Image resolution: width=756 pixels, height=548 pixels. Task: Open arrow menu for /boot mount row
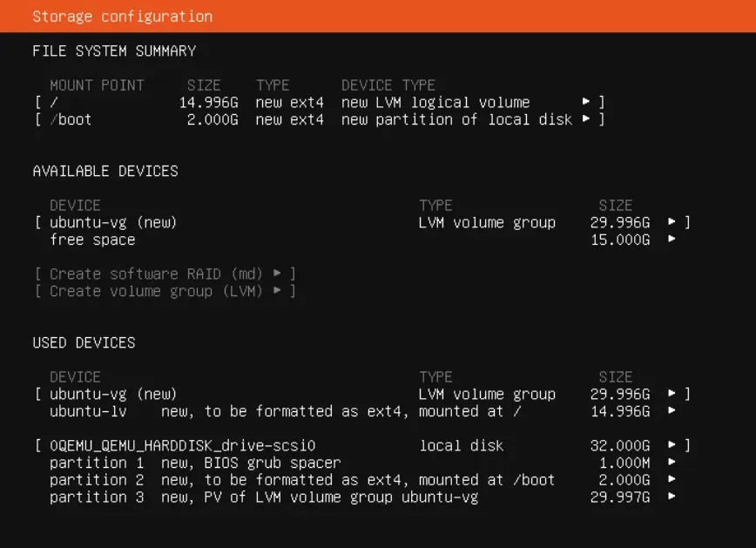click(x=586, y=119)
